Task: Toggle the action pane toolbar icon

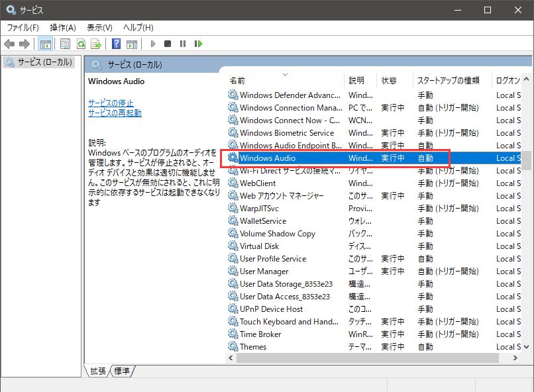Action: 131,44
